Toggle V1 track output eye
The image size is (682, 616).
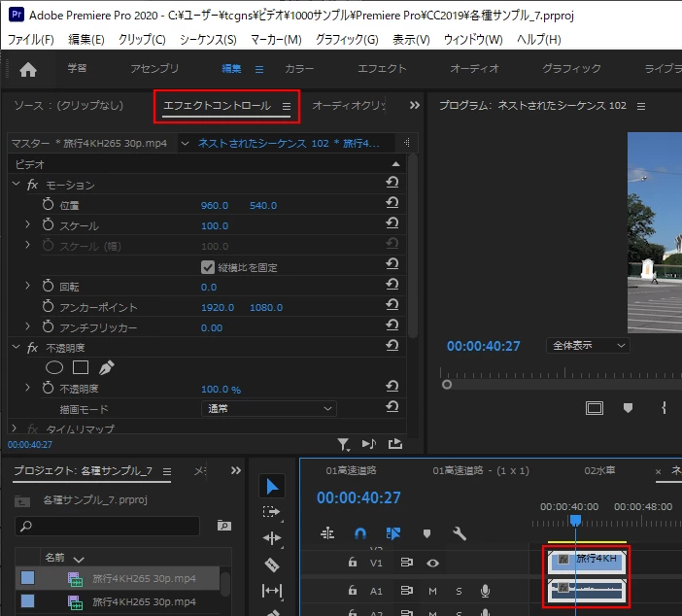click(x=432, y=563)
